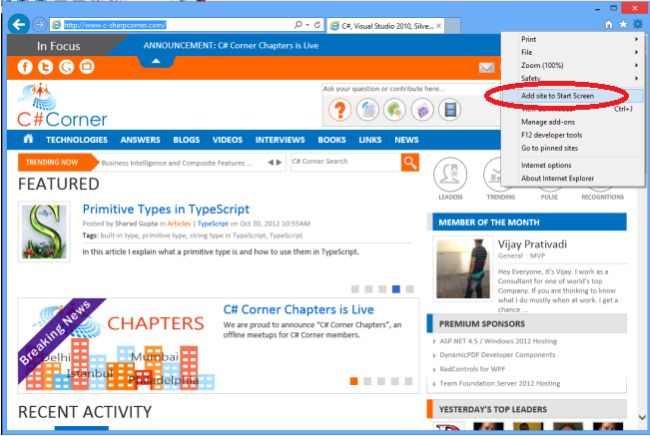650x436 pixels.
Task: Open C# Corner Chapters is Live headline
Action: click(298, 310)
